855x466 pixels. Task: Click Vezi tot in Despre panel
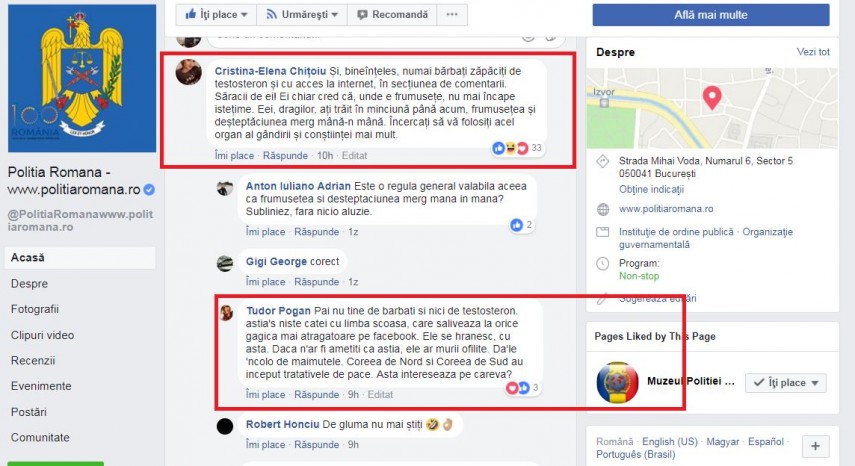point(813,52)
